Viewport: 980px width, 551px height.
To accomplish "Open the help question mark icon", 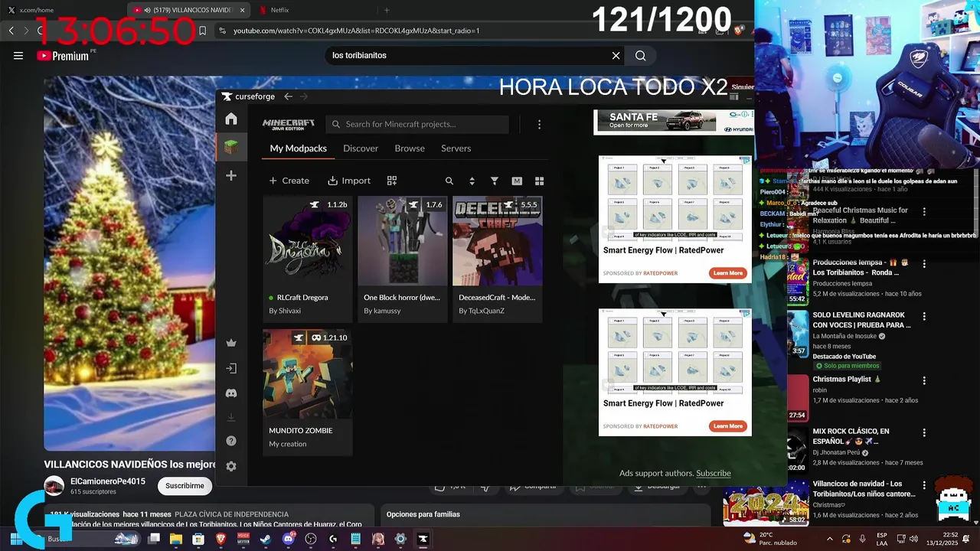I will pos(231,441).
